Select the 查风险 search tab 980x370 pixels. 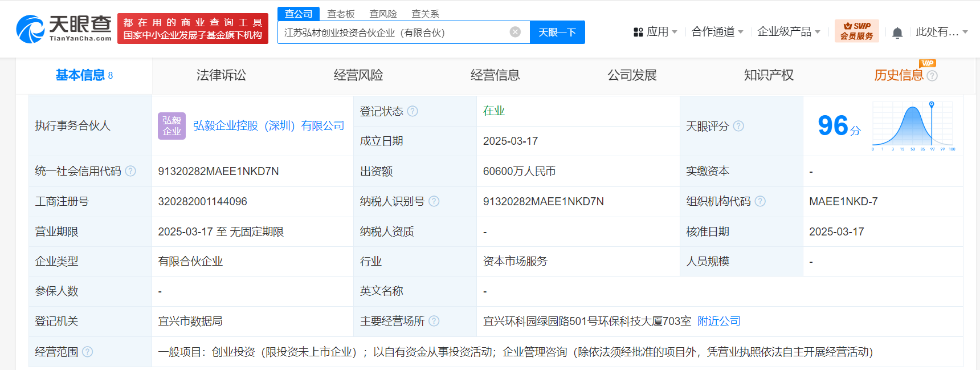(383, 14)
